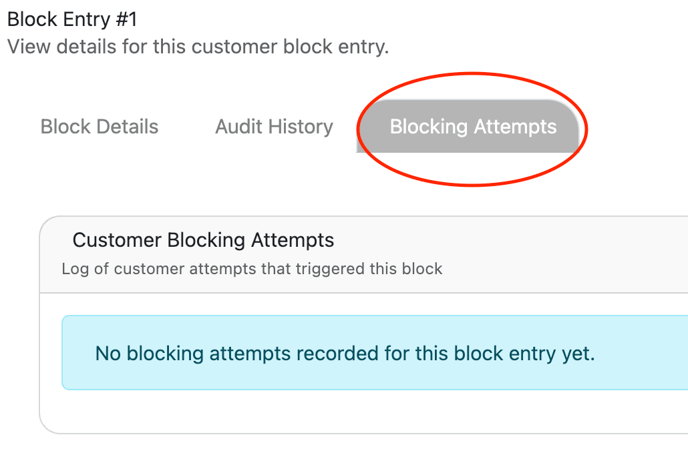Click the blue info alert box's left padding

(x=76, y=353)
